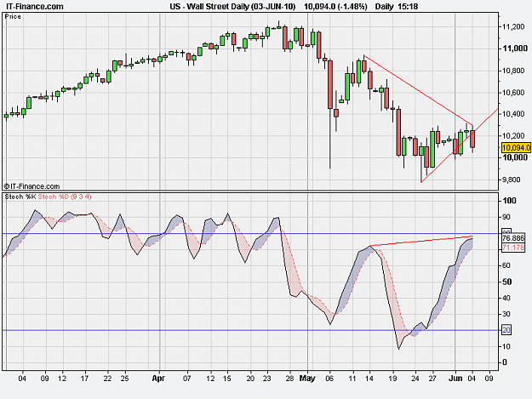Click the Apr month label on date axis

point(158,379)
